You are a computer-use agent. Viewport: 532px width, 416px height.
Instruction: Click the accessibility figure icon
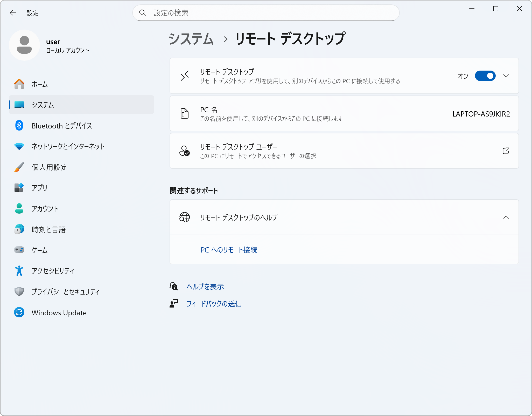(19, 271)
